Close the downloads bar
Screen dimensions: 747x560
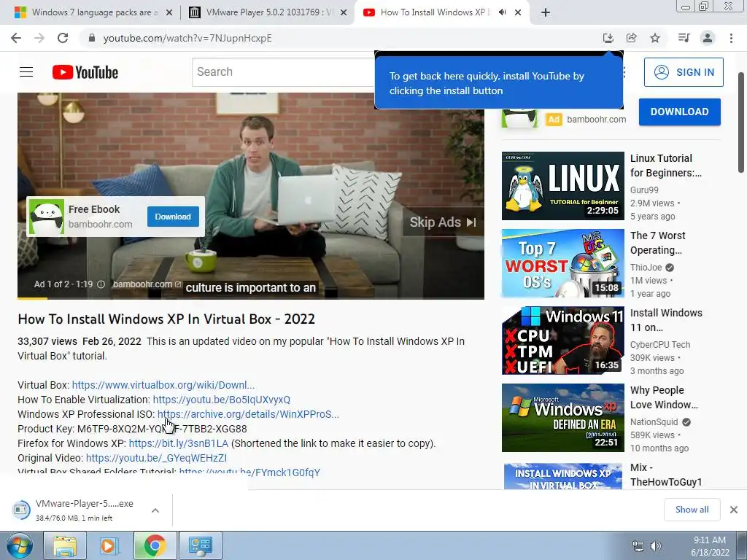[734, 510]
